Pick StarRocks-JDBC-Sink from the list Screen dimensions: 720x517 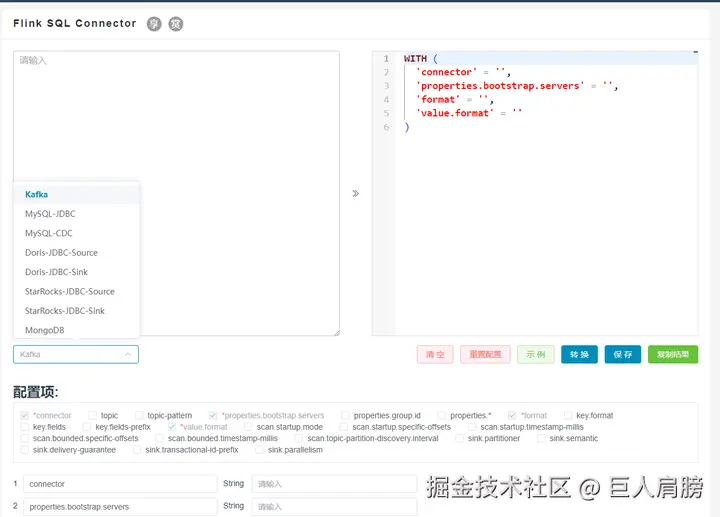76,311
